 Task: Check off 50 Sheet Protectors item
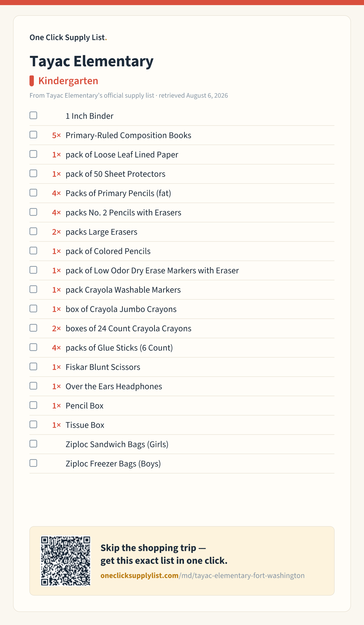click(33, 173)
